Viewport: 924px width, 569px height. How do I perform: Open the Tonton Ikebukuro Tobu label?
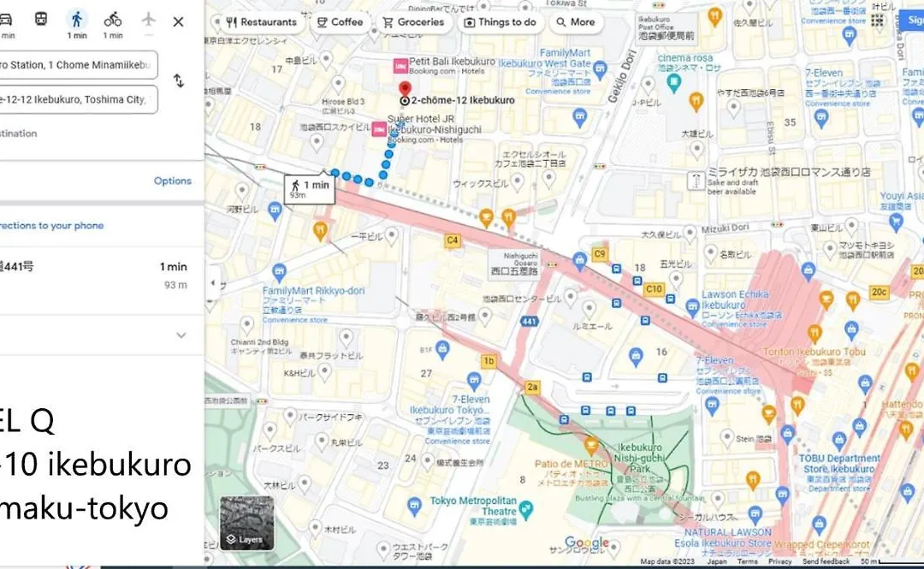814,352
